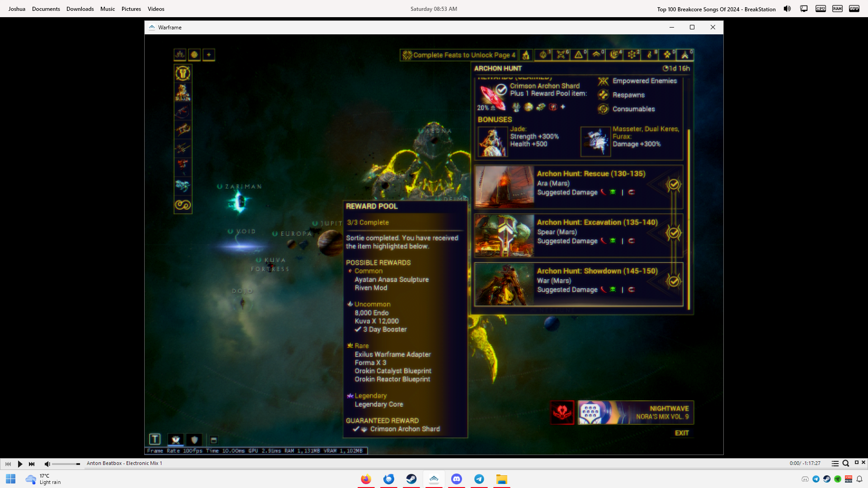Select the highlighted clan chat tab icon
The height and width of the screenshot is (488, 868).
click(x=175, y=439)
